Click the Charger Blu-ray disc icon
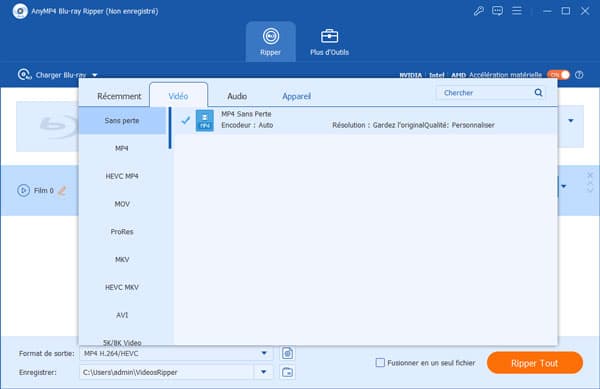This screenshot has width=600, height=389. [x=24, y=75]
